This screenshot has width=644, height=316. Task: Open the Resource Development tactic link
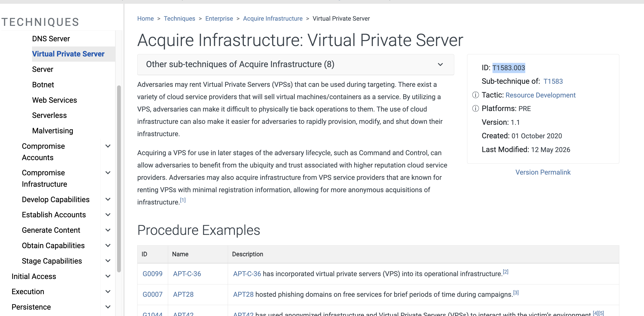coord(540,95)
